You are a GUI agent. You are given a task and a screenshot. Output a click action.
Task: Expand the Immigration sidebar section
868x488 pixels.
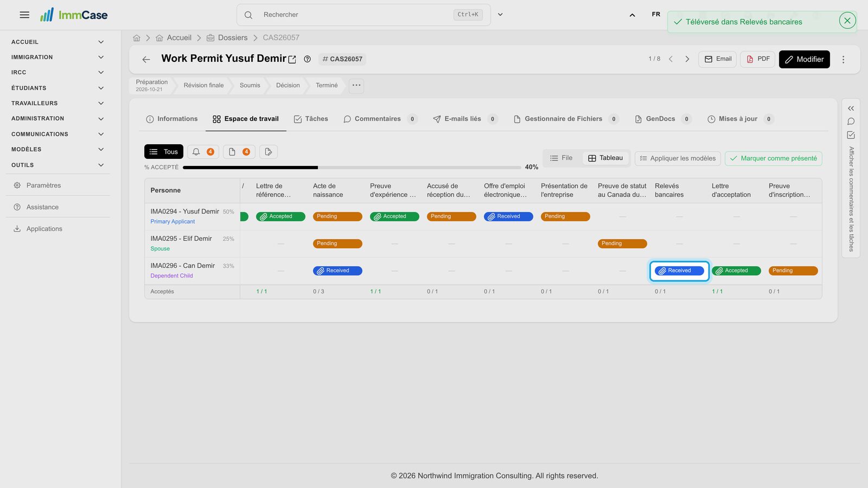[x=58, y=57]
